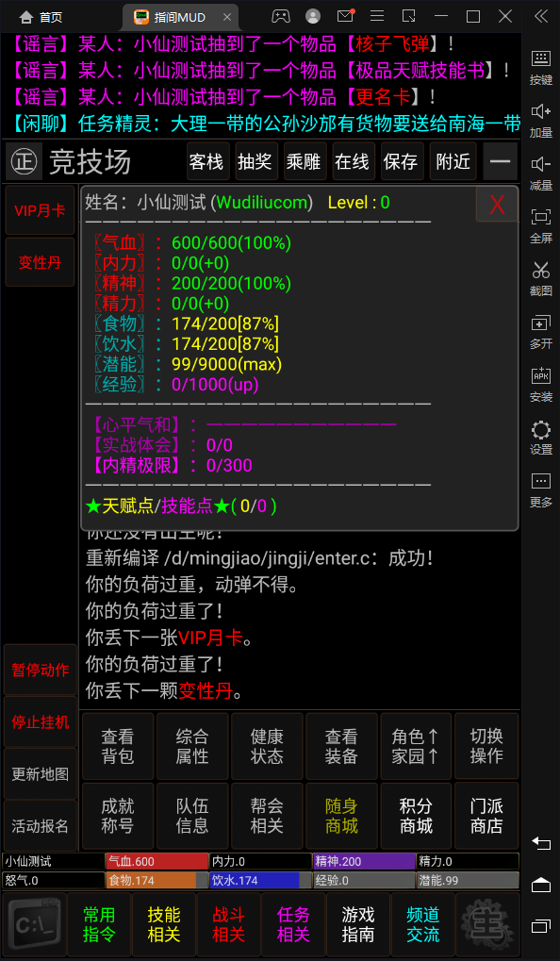Collapse top toolbar with the dash button
This screenshot has width=560, height=961.
click(x=501, y=161)
